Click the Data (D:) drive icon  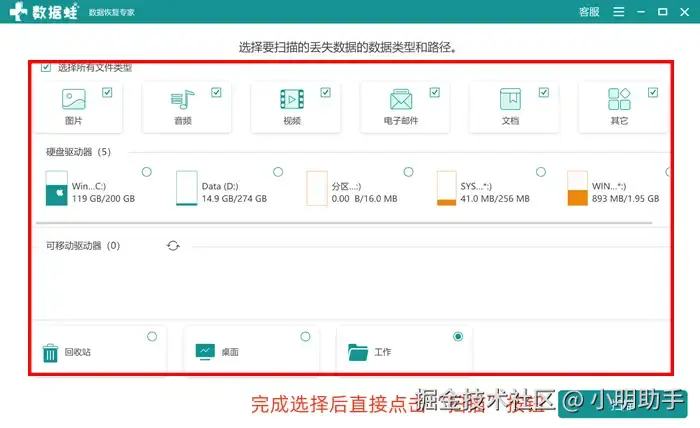click(x=187, y=188)
